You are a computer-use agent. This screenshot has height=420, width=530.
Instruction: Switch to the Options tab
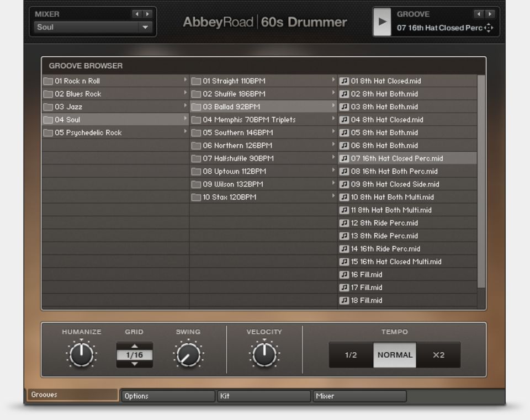click(x=168, y=396)
